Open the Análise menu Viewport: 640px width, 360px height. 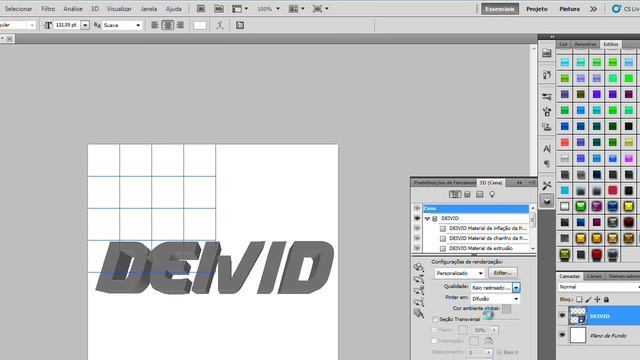(73, 9)
